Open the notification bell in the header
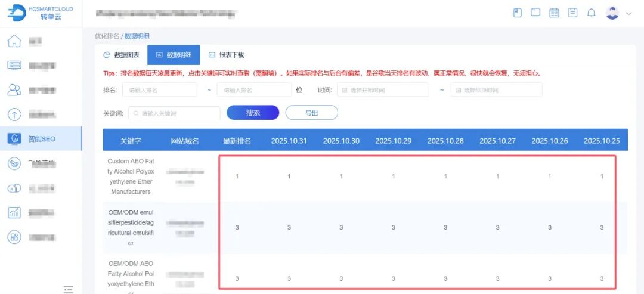This screenshot has width=644, height=294. click(591, 13)
